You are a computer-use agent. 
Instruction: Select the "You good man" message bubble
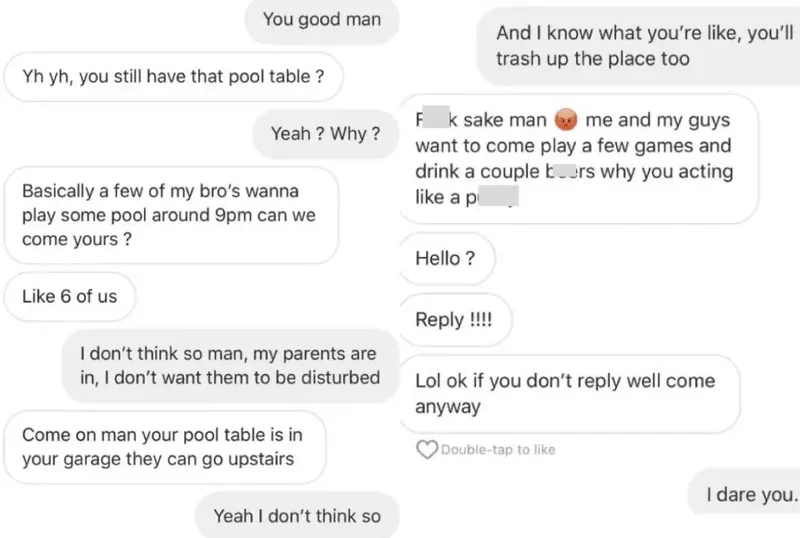[x=321, y=20]
